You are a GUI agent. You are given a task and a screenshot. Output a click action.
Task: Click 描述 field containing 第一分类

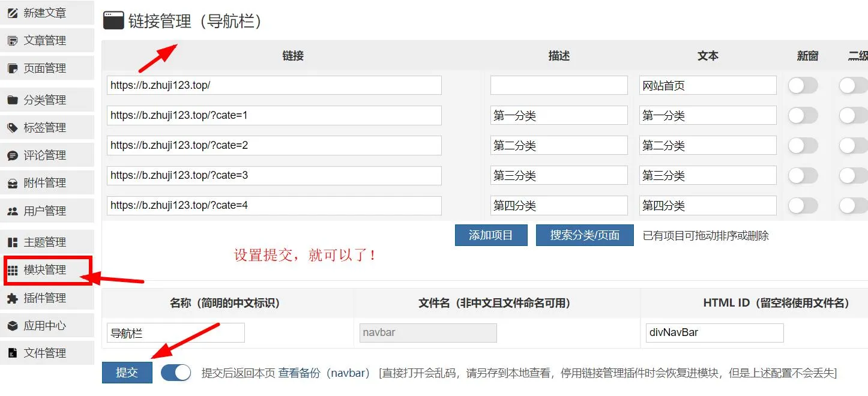pyautogui.click(x=559, y=115)
